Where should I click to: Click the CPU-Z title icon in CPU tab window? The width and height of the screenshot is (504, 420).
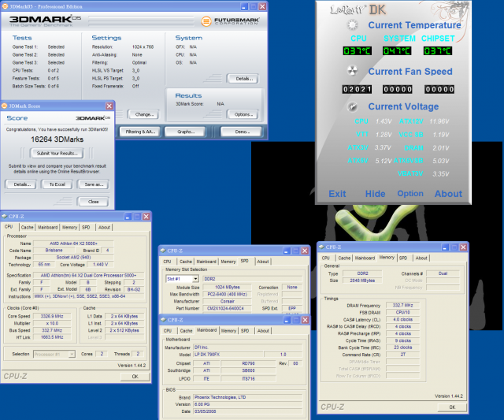pyautogui.click(x=5, y=217)
